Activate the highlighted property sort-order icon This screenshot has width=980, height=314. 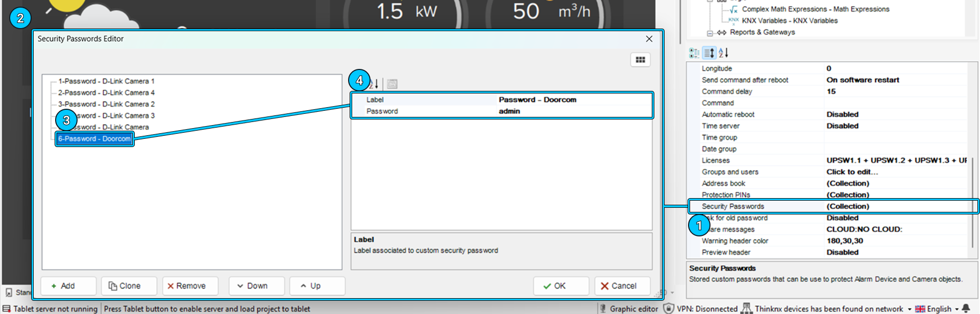click(709, 53)
